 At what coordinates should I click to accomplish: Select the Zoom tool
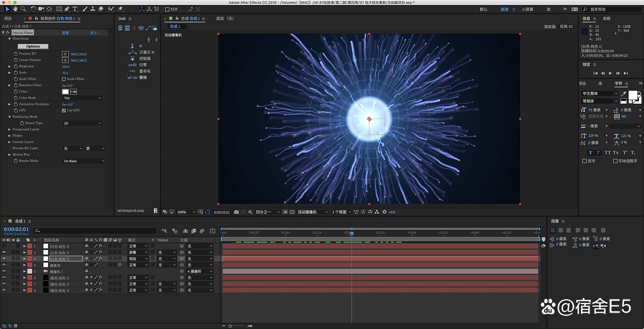tap(23, 9)
